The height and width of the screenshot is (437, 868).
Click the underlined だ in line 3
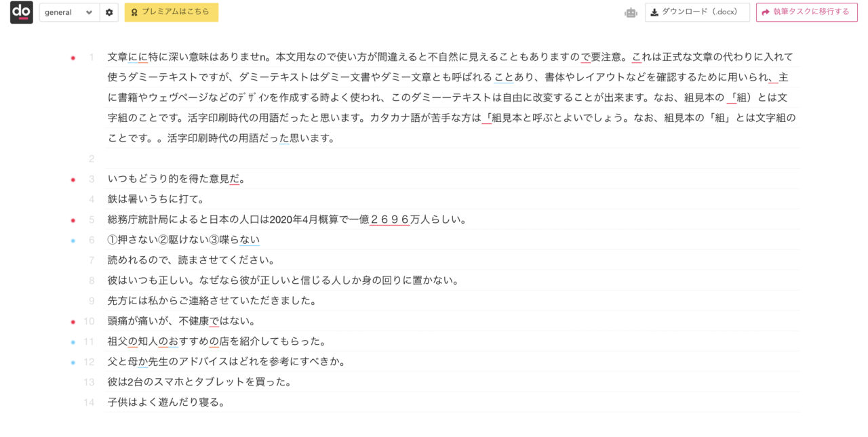235,179
